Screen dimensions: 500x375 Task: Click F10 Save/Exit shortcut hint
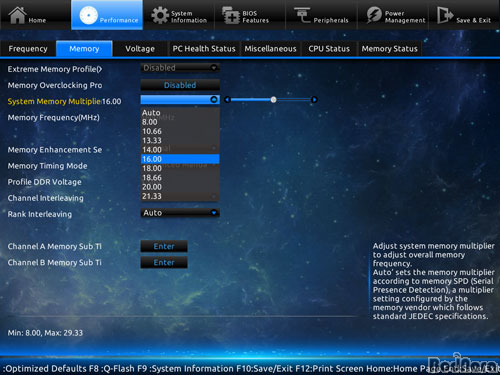pyautogui.click(x=264, y=369)
